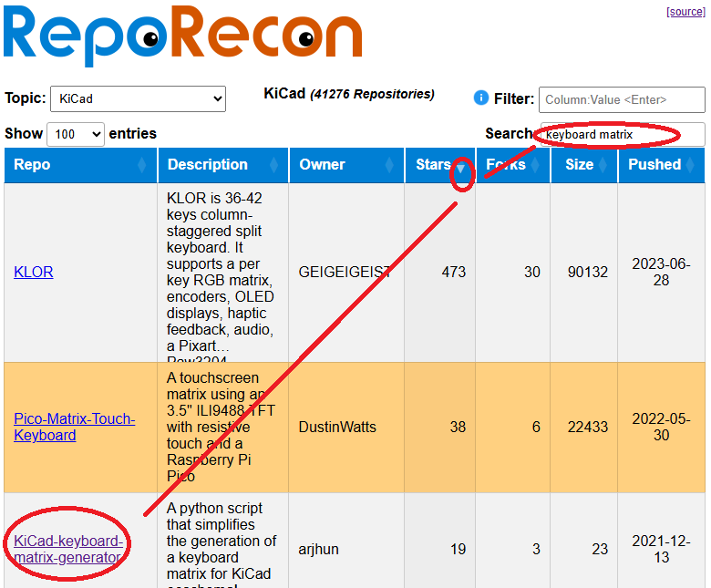711x588 pixels.
Task: Click the DustinWatts owner cell
Action: pos(337,428)
